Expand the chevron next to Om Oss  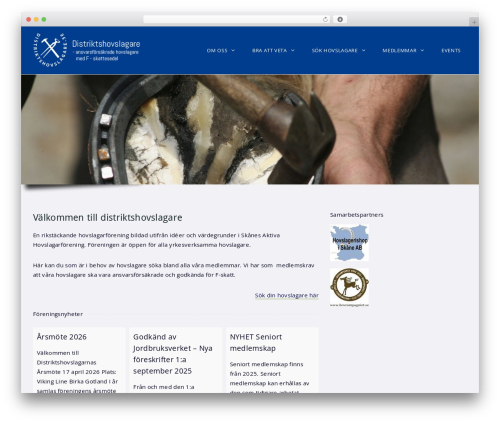point(233,50)
